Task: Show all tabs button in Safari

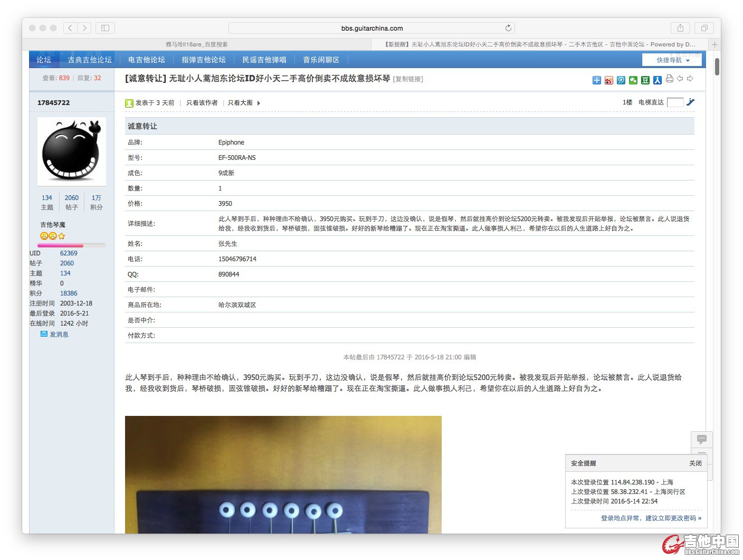Action: [x=704, y=28]
